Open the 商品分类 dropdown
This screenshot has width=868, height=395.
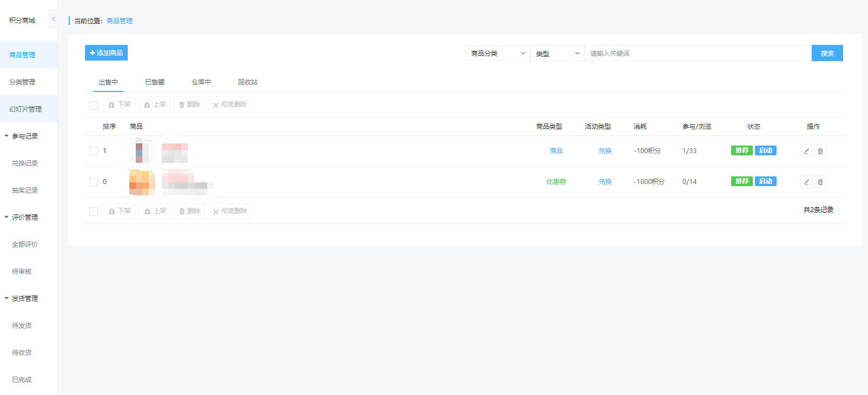(x=498, y=53)
